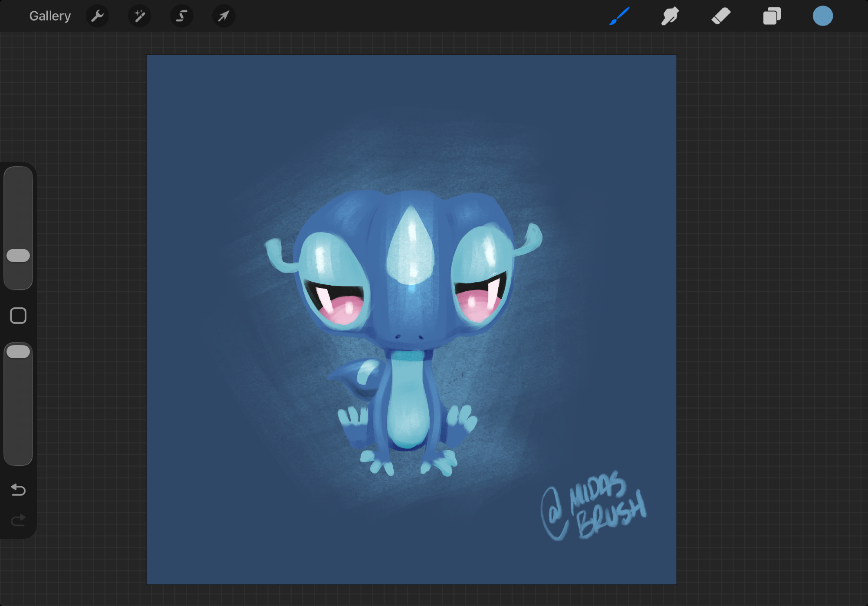868x606 pixels.
Task: Activate the Selection S-shaped tool
Action: [181, 16]
